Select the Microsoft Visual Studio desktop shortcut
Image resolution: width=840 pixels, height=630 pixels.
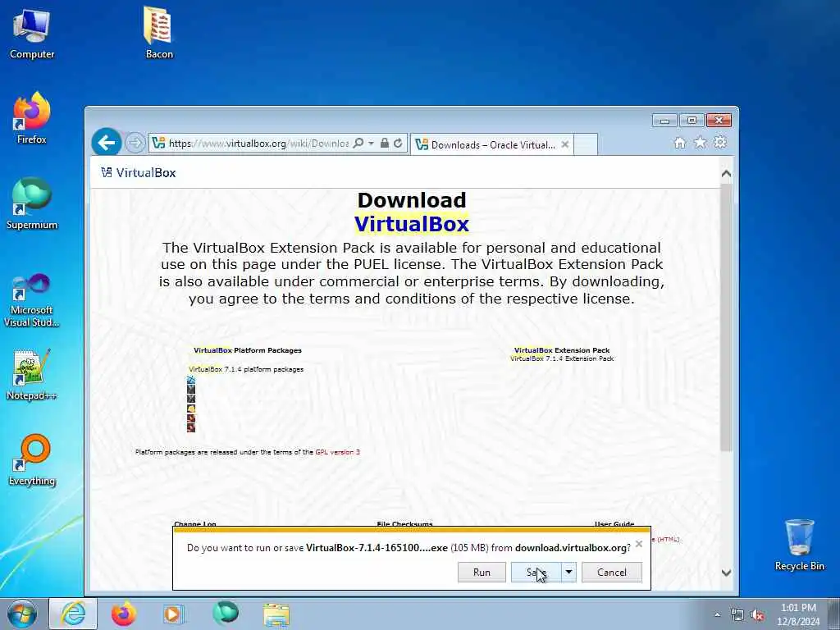point(32,300)
